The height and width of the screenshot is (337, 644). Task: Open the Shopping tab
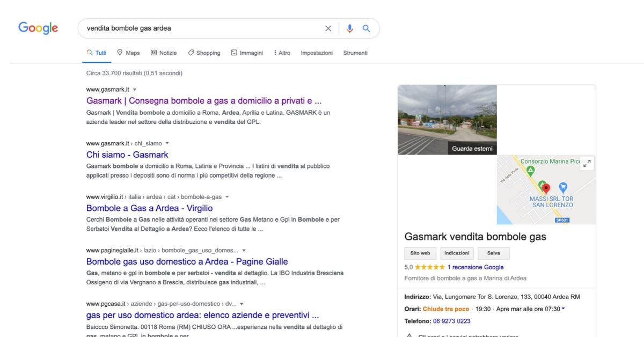click(x=204, y=53)
